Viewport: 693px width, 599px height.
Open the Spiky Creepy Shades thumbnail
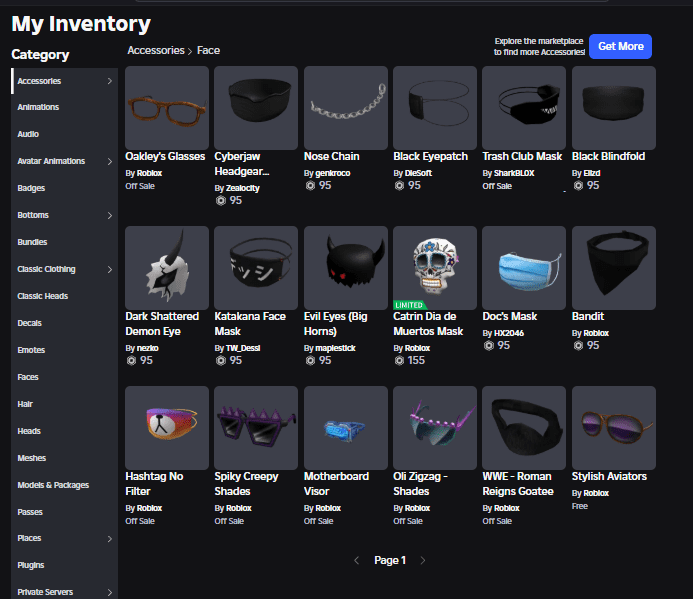click(x=256, y=428)
